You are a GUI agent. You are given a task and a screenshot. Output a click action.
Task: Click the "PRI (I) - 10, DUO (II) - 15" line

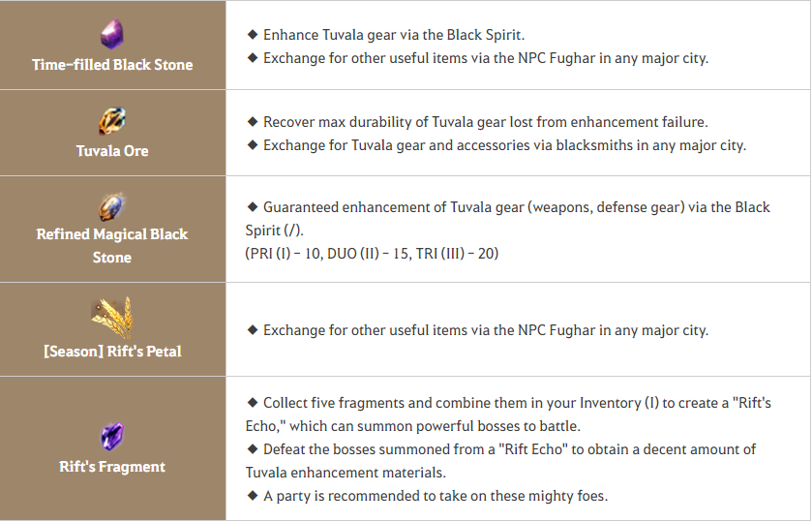(373, 254)
